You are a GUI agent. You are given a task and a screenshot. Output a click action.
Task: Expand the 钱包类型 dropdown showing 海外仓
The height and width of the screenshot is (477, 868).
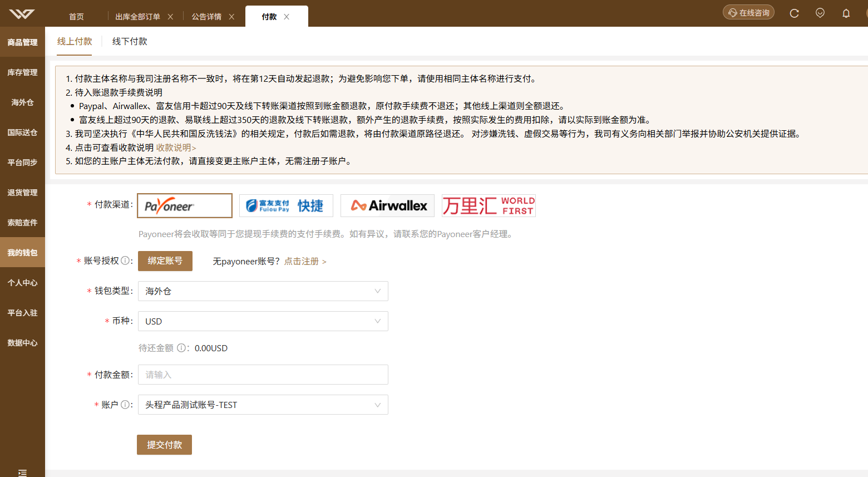point(263,291)
